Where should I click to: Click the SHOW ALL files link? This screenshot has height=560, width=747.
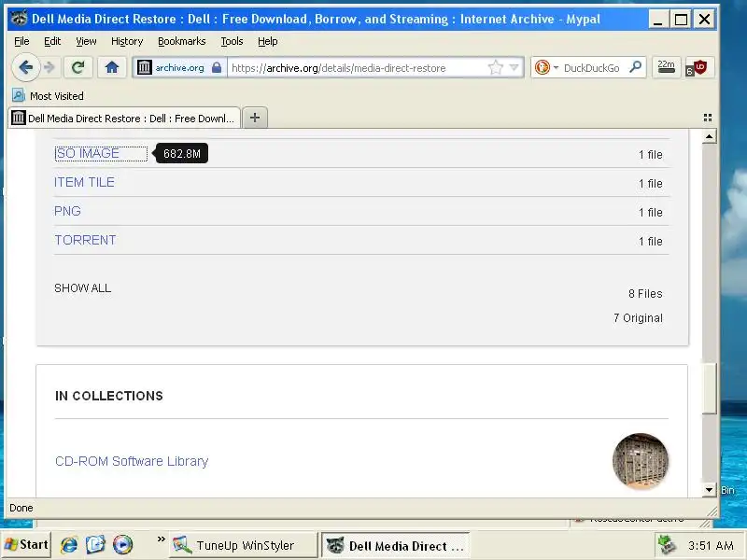[x=83, y=288]
